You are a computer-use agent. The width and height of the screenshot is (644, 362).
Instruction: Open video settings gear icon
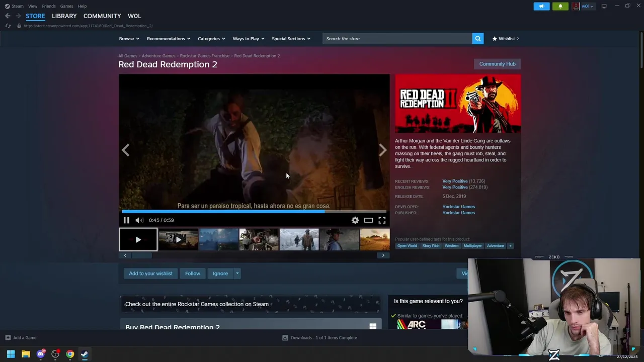(355, 220)
